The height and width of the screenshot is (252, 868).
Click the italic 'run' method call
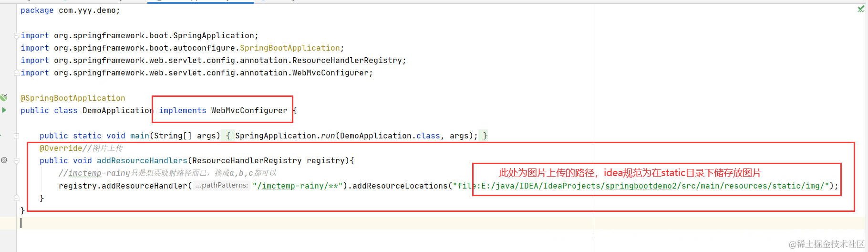coord(328,136)
